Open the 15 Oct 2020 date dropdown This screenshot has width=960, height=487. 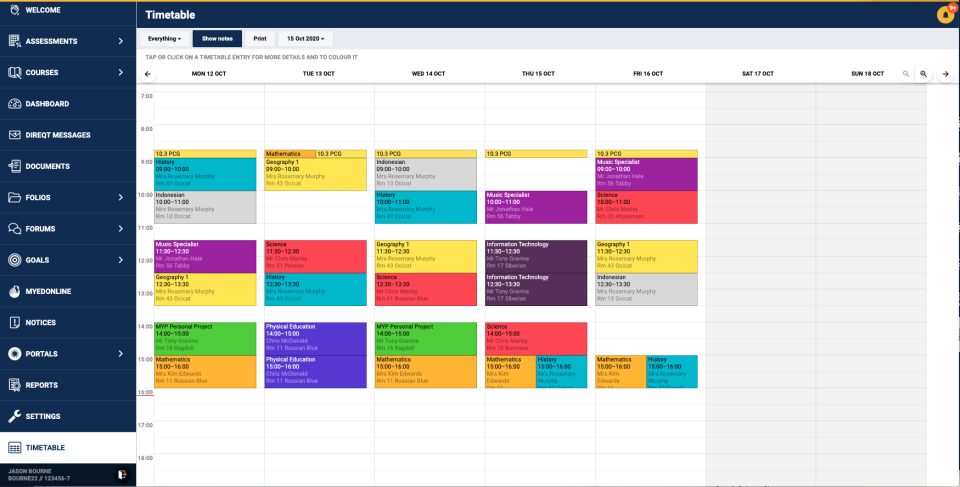point(306,39)
